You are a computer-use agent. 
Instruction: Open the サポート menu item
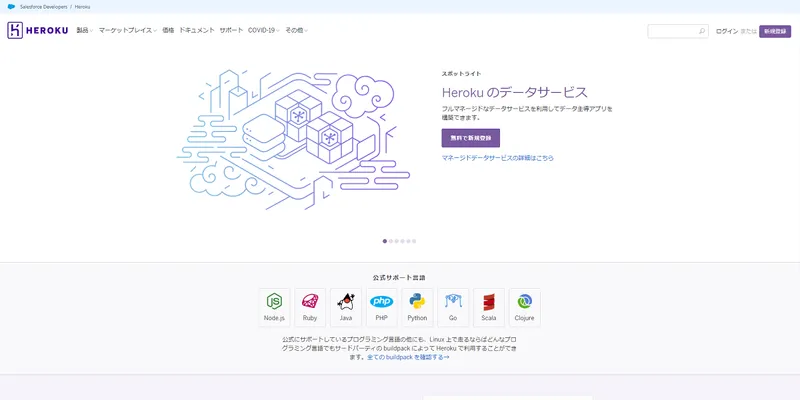click(x=231, y=31)
